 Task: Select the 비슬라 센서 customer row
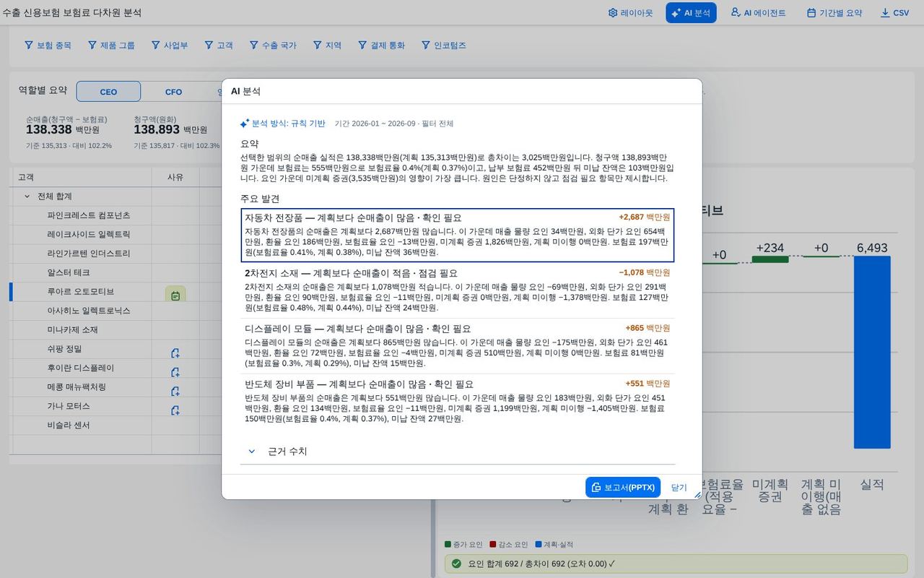coord(69,425)
